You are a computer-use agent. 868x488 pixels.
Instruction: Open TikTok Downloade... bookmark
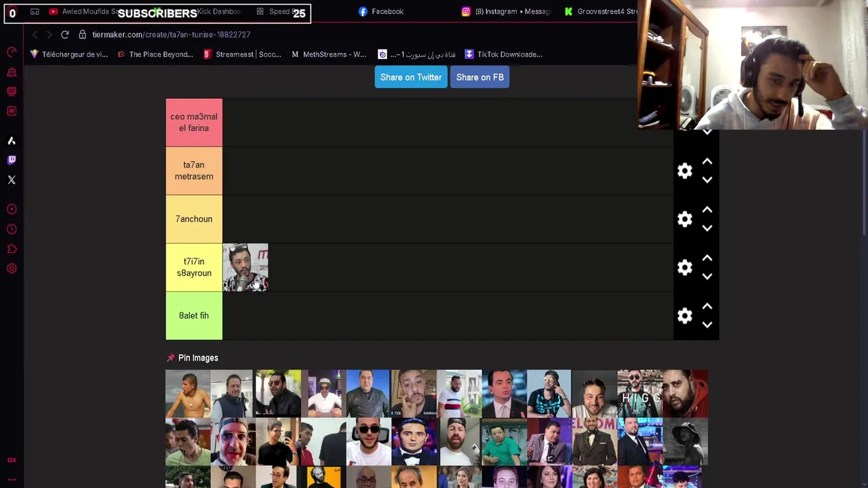point(503,54)
